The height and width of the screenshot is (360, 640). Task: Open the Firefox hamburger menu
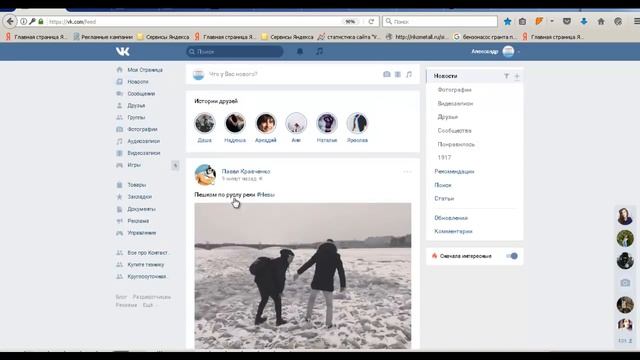[636, 21]
